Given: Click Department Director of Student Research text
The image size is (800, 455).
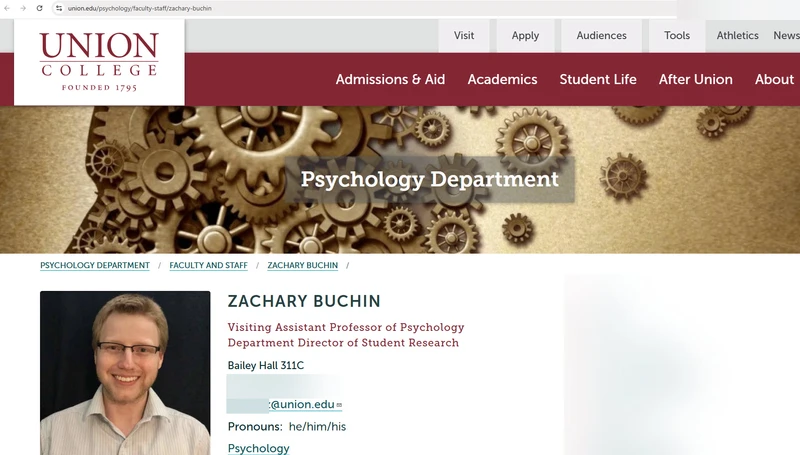Looking at the screenshot, I should [343, 343].
